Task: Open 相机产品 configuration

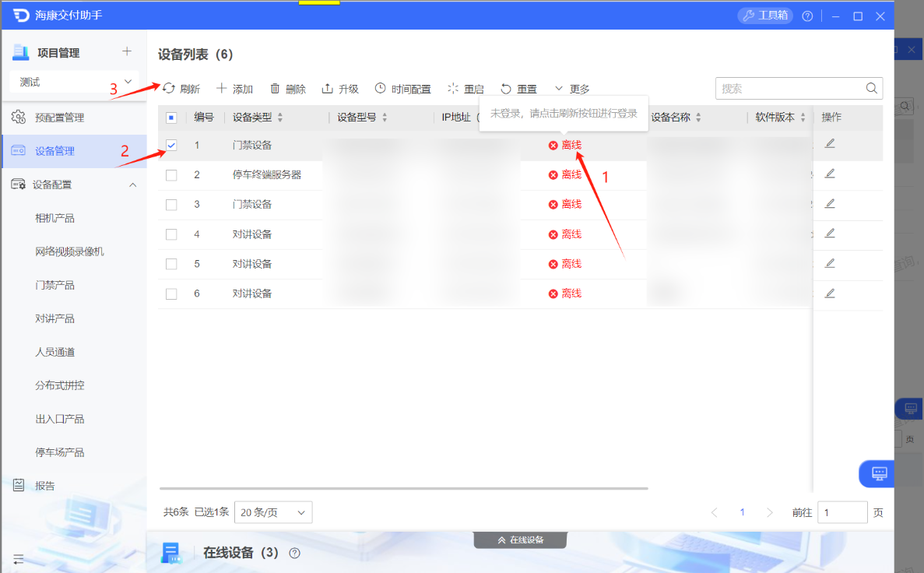Action: (54, 218)
